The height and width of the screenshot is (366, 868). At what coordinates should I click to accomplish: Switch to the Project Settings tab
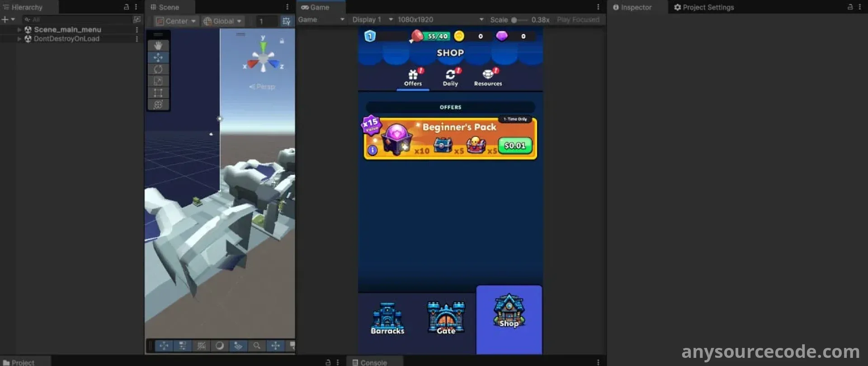coord(704,7)
